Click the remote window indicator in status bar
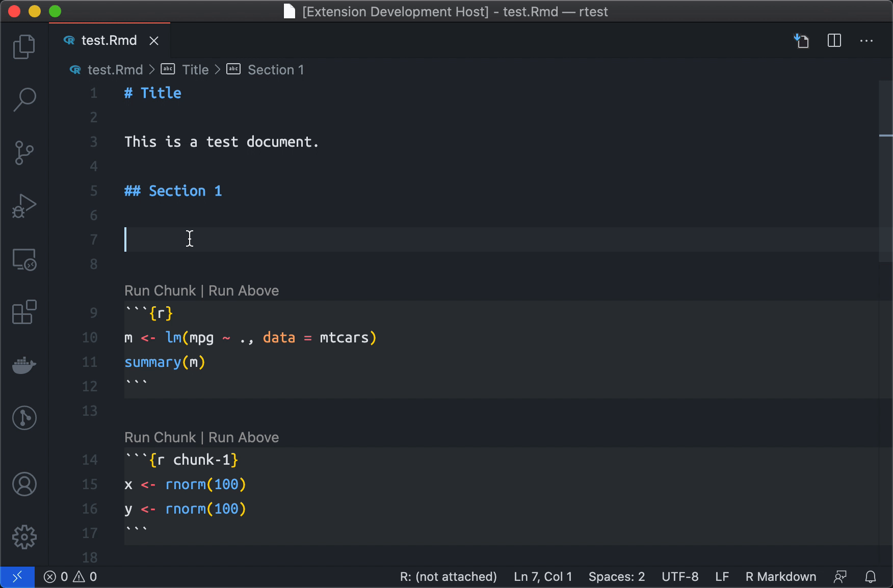893x588 pixels. (x=17, y=577)
